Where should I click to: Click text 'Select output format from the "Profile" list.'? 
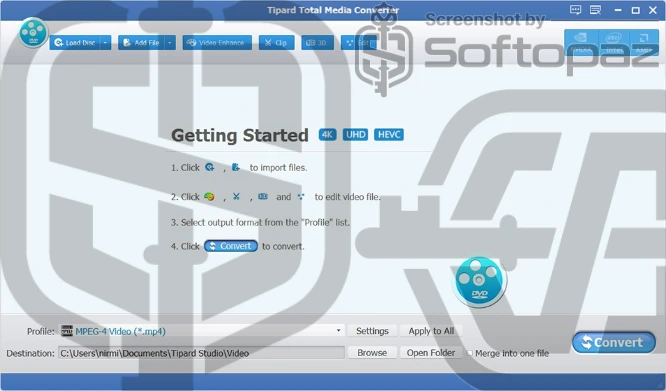260,222
